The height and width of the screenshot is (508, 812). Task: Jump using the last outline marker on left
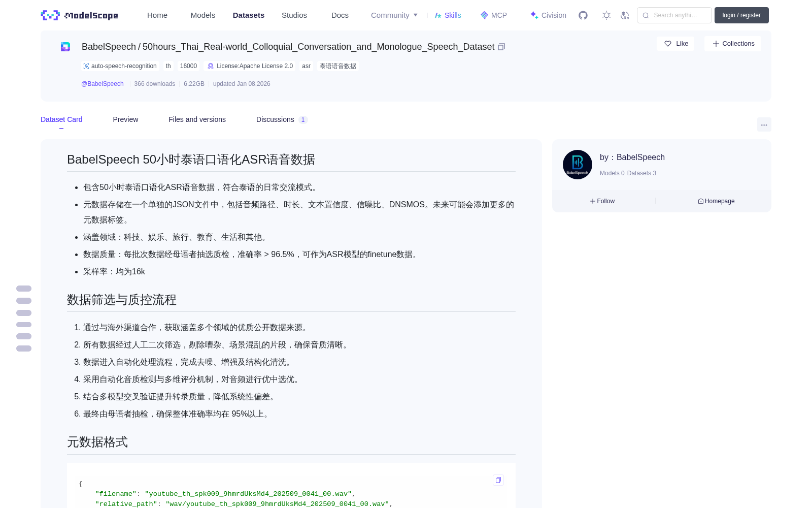(x=24, y=348)
